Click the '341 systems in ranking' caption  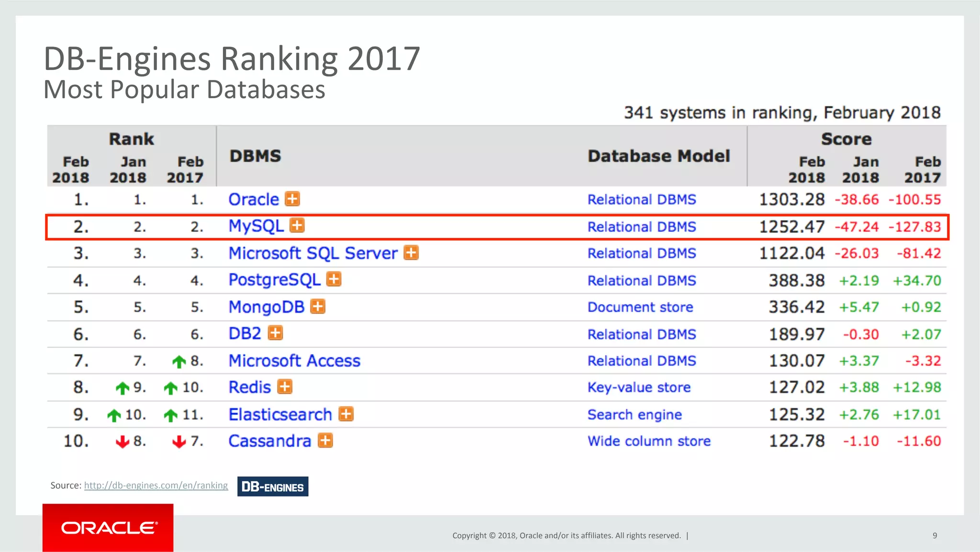782,113
